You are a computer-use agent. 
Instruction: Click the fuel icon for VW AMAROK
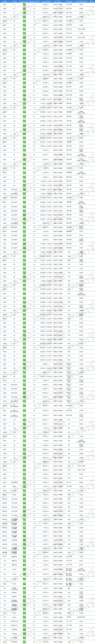[x=24, y=556]
